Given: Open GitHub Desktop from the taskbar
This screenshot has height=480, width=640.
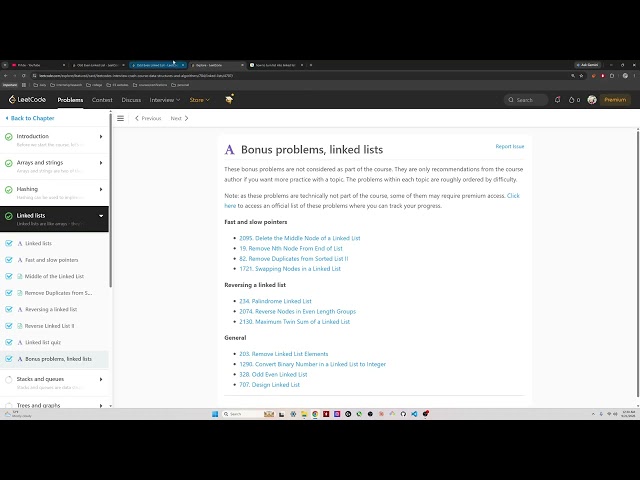Looking at the screenshot, I should [x=403, y=414].
